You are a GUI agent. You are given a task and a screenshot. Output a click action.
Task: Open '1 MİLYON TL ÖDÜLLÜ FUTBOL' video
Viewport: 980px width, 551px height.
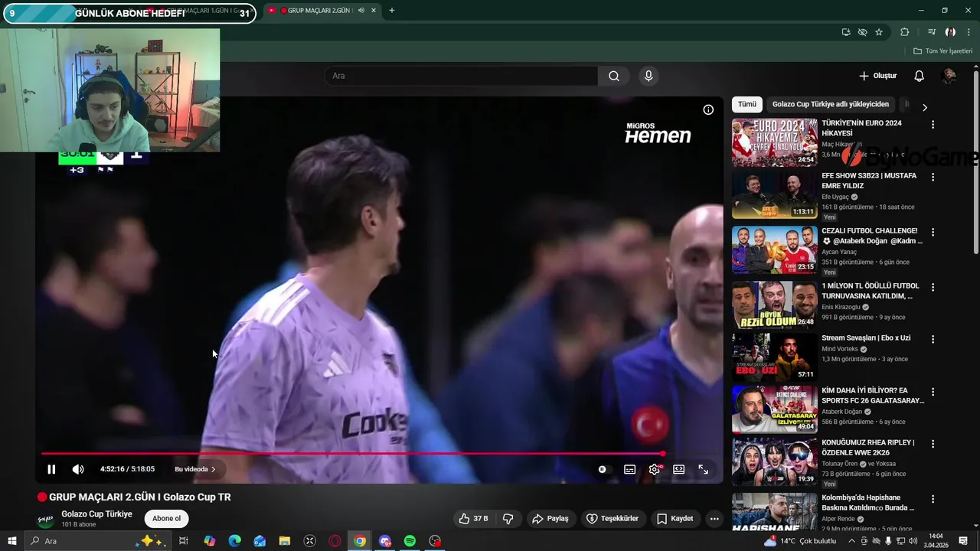click(871, 291)
